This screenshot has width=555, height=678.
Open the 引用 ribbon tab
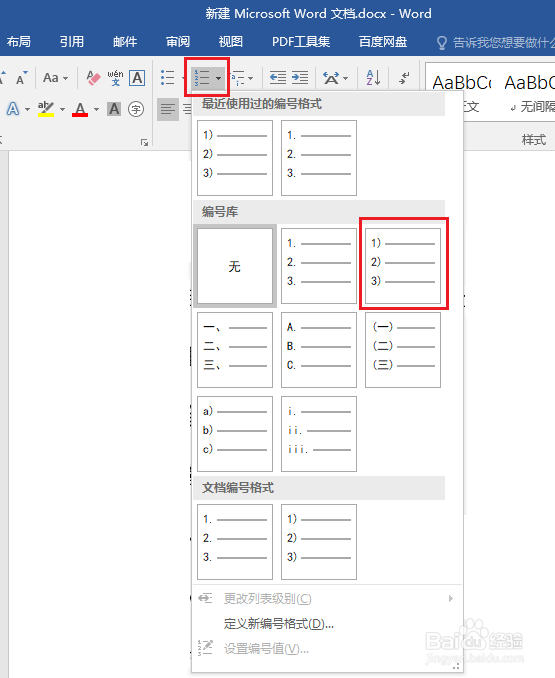click(72, 42)
